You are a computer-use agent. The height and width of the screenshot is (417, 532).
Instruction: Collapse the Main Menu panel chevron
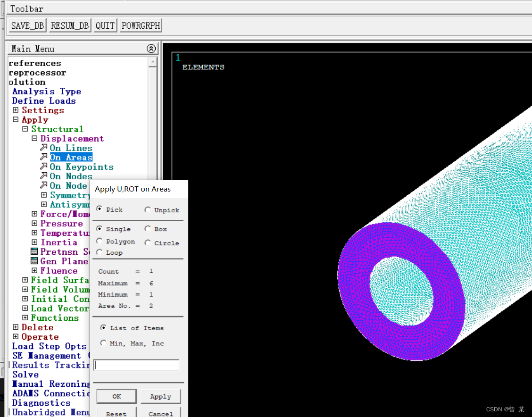point(151,49)
